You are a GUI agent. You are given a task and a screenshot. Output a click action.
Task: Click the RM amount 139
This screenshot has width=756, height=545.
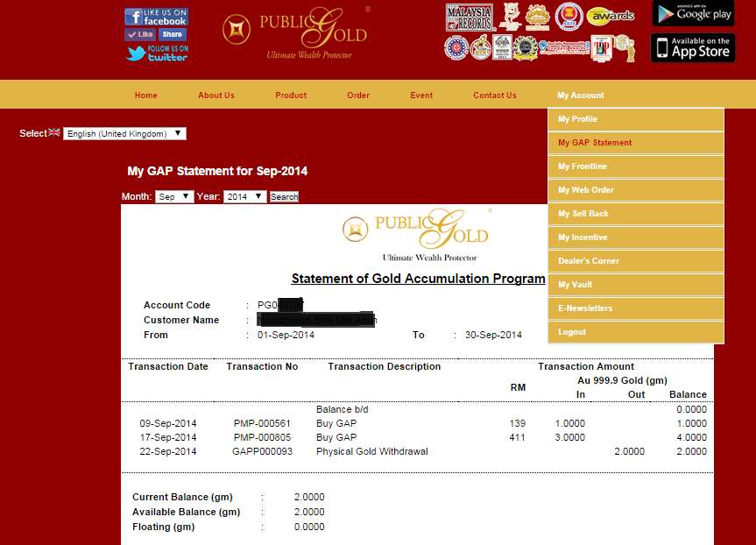point(517,423)
